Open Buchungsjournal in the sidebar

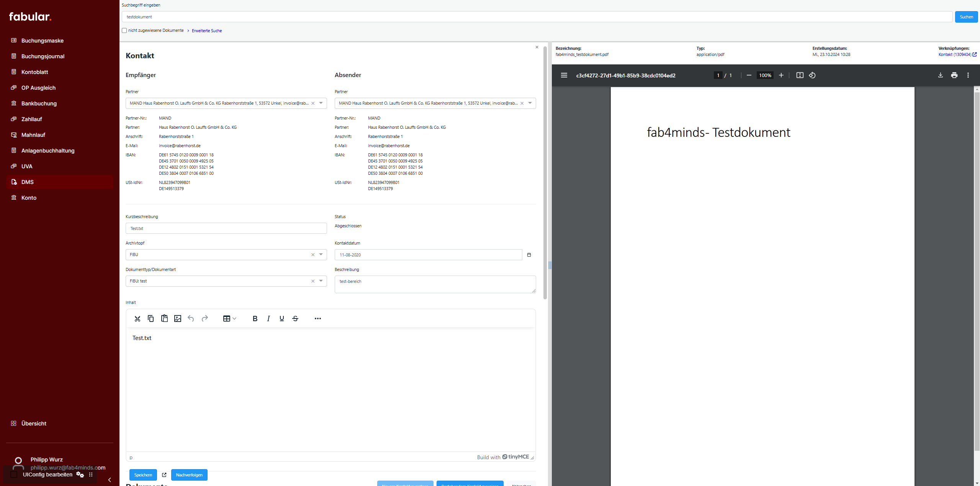43,56
